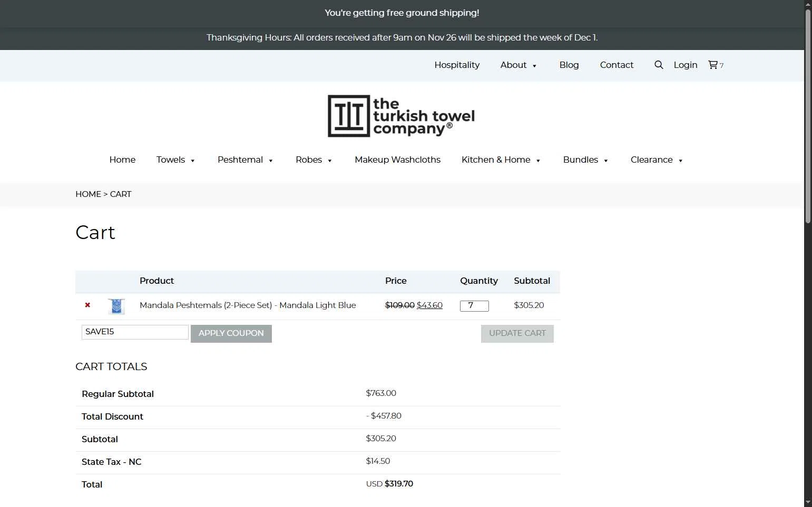Viewport: 812px width, 507px height.
Task: Expand the Peshtemal dropdown menu
Action: pos(245,160)
